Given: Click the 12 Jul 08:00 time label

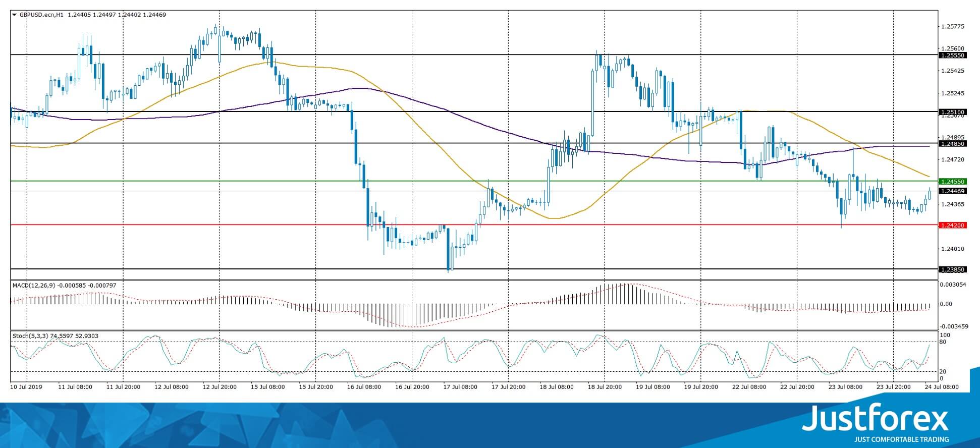Looking at the screenshot, I should (x=172, y=387).
